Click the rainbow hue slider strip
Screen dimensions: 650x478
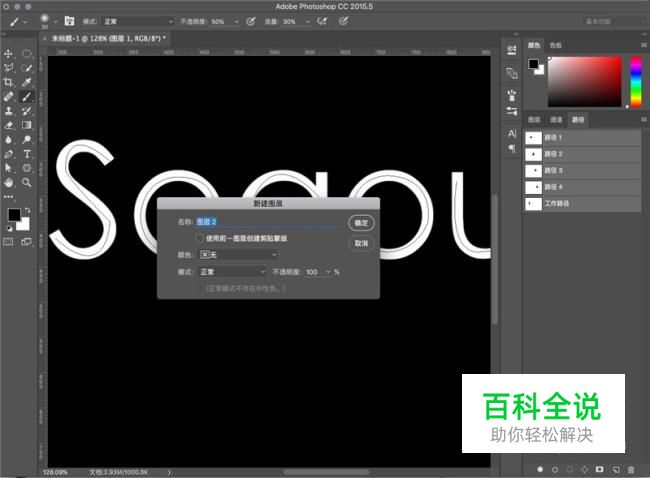click(636, 82)
